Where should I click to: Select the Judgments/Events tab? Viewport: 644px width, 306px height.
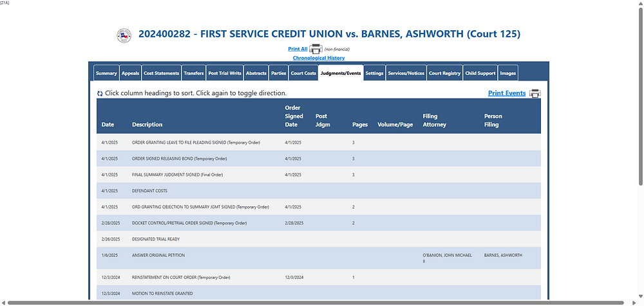tap(341, 73)
